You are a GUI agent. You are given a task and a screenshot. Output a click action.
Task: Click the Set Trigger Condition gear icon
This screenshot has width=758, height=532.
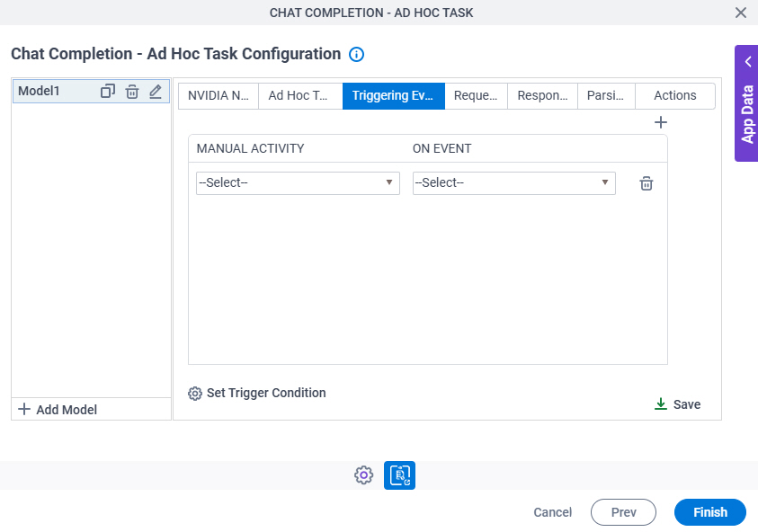pyautogui.click(x=195, y=394)
